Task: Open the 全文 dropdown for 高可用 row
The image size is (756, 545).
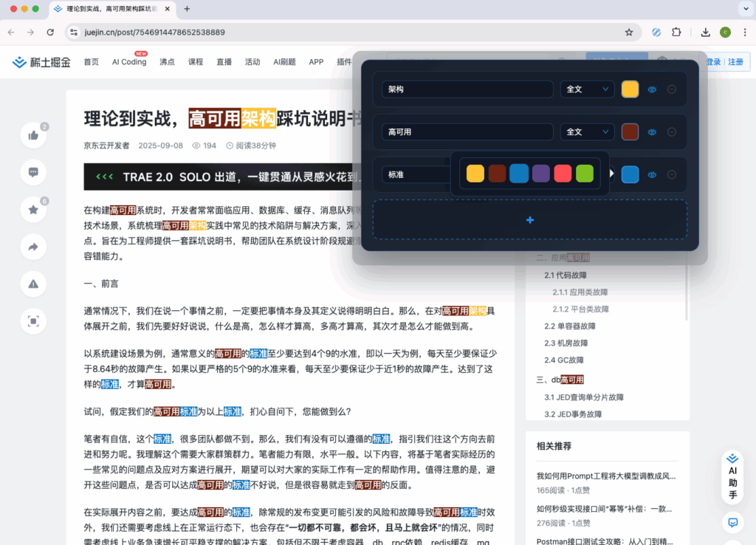Action: click(x=587, y=132)
